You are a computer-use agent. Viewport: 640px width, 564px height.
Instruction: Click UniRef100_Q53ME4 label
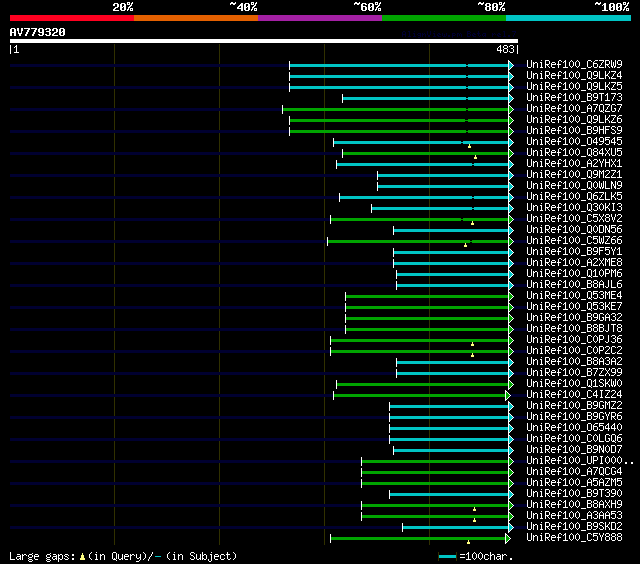(x=574, y=296)
